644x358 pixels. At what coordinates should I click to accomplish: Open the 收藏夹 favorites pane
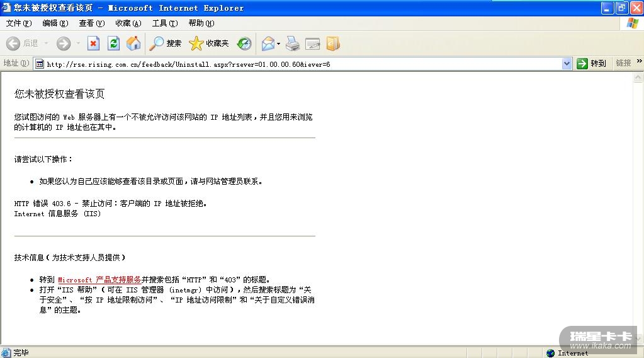[209, 43]
